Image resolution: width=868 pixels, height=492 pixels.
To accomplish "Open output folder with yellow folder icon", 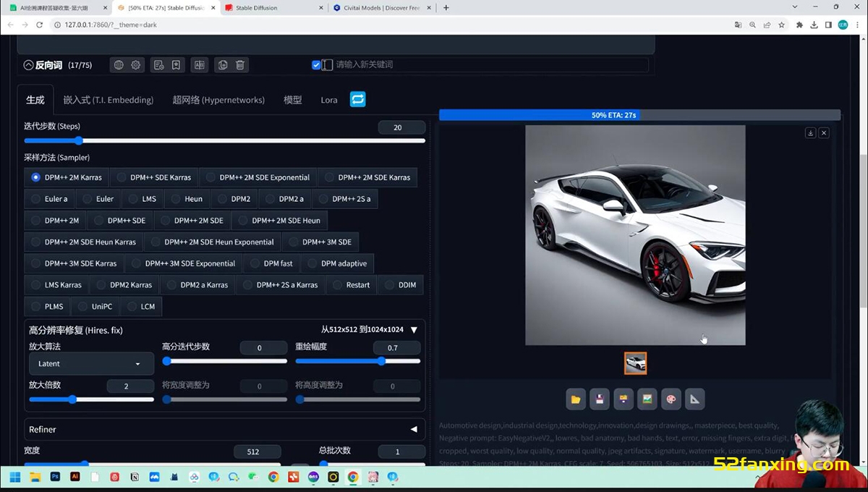I will click(576, 399).
